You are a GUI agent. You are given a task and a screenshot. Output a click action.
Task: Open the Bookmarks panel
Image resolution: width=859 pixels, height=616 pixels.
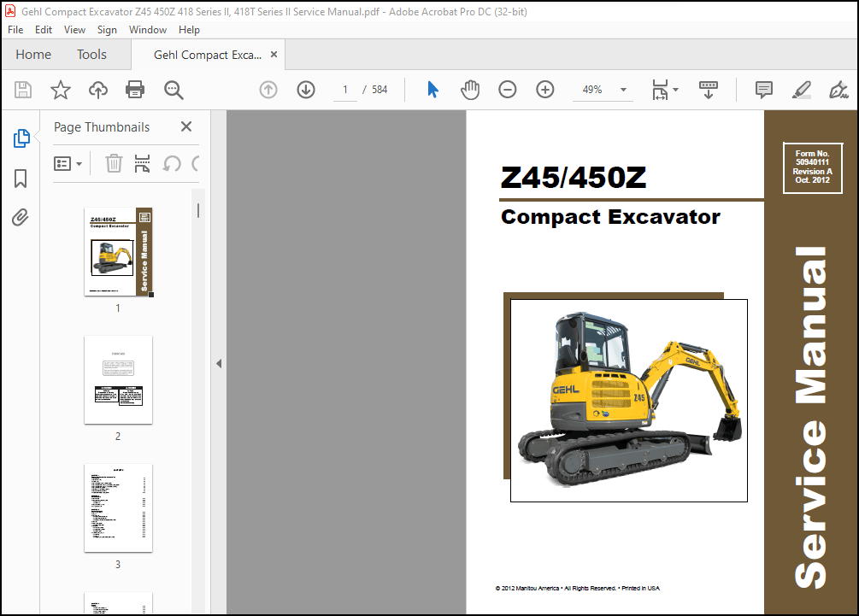[20, 178]
